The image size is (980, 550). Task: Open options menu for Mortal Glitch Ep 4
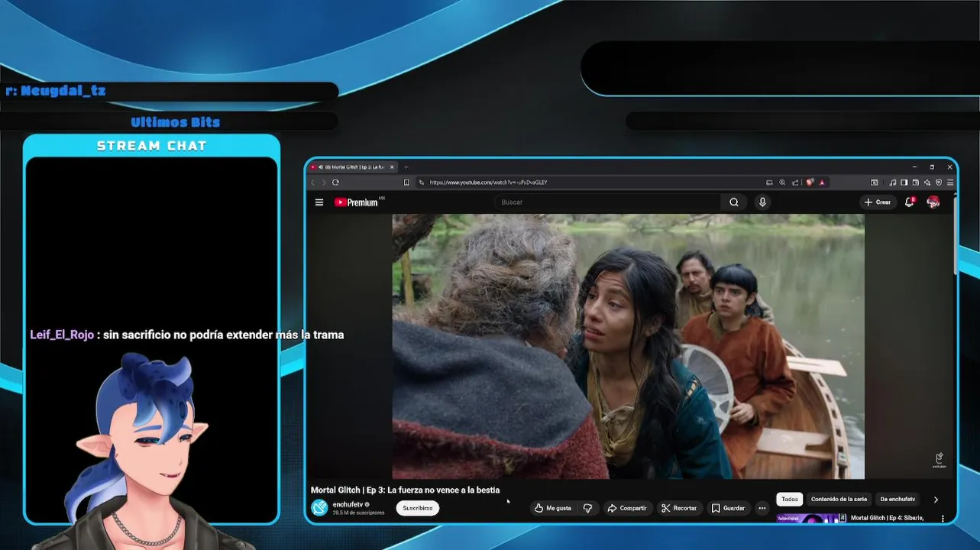click(x=943, y=519)
